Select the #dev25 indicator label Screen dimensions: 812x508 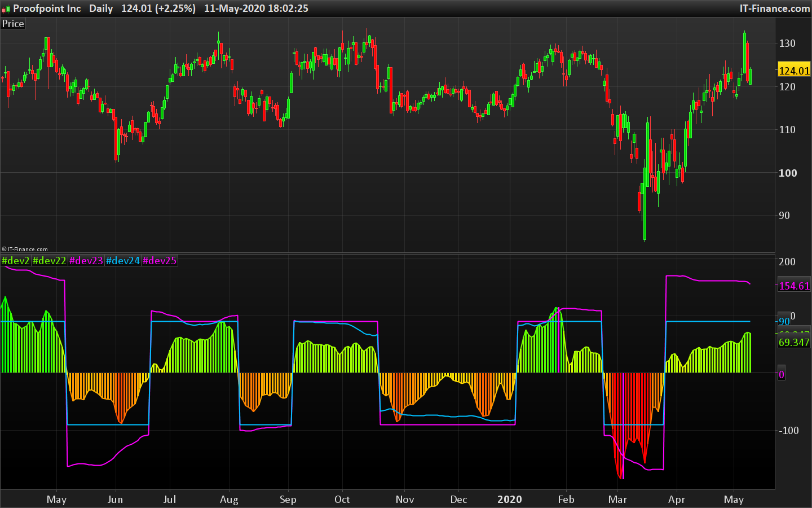click(160, 261)
